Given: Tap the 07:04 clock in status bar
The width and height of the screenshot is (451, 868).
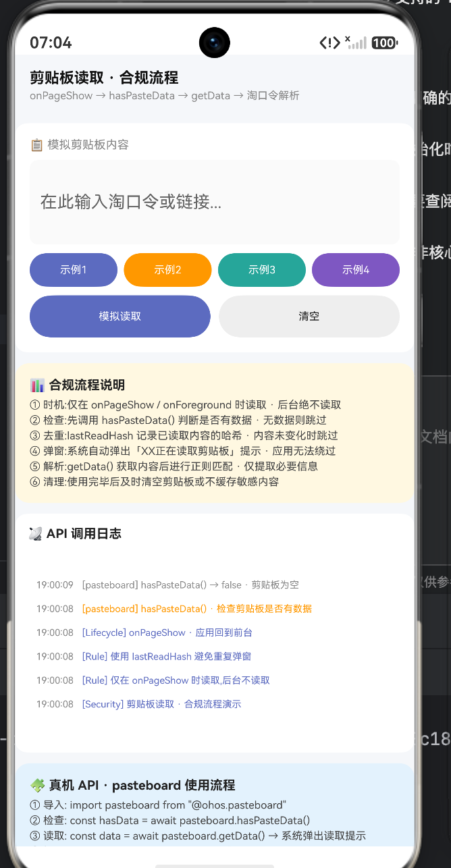Looking at the screenshot, I should pyautogui.click(x=51, y=43).
